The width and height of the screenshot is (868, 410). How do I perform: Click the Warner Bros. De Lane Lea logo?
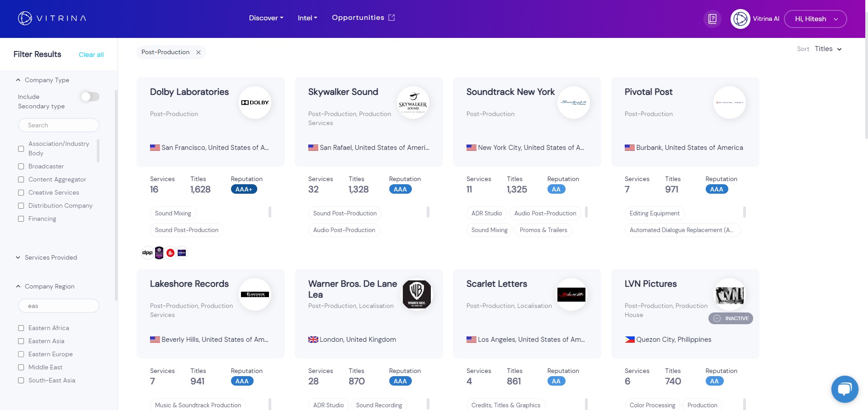pos(417,294)
